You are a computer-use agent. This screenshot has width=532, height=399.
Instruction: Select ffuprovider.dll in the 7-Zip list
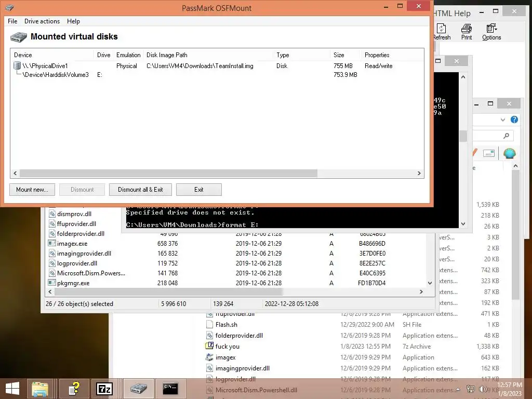[x=76, y=224]
